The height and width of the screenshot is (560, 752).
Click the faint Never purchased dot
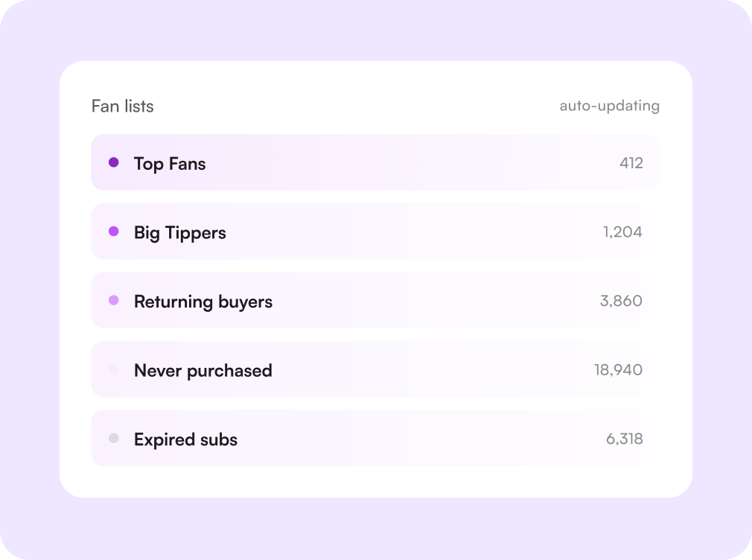pyautogui.click(x=114, y=369)
